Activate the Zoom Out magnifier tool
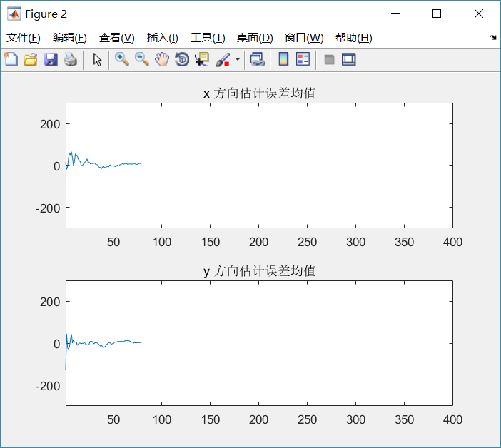Viewport: 501px width, 448px height. 142,59
